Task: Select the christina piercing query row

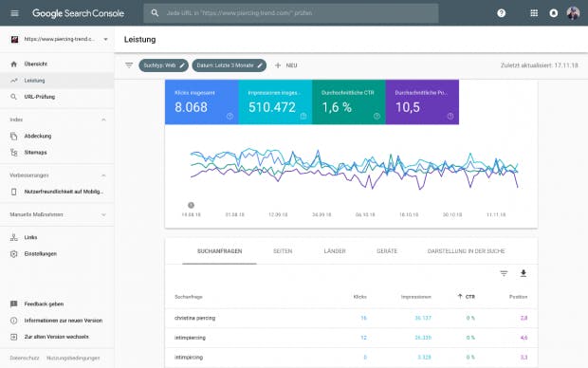Action: pyautogui.click(x=351, y=318)
